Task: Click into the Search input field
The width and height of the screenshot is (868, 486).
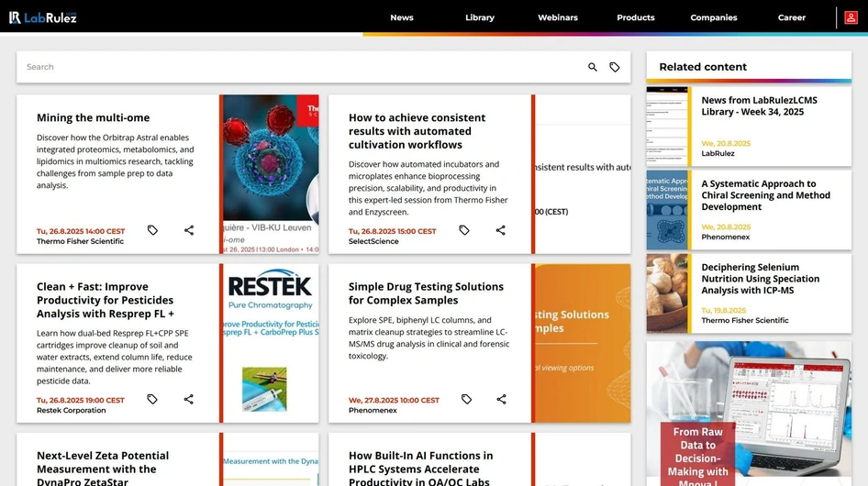Action: (x=294, y=67)
